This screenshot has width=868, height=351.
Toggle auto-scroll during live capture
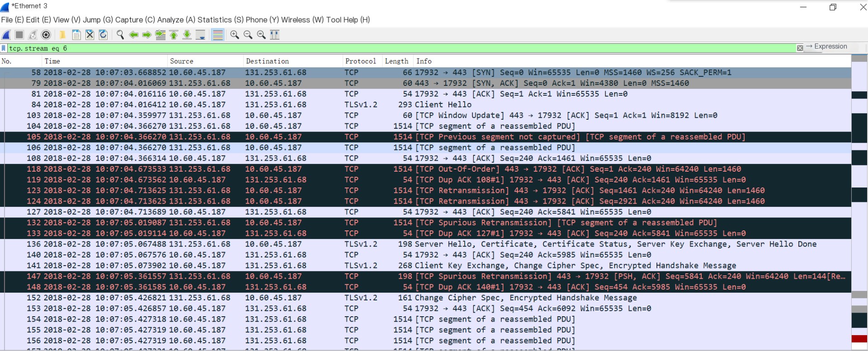[200, 35]
